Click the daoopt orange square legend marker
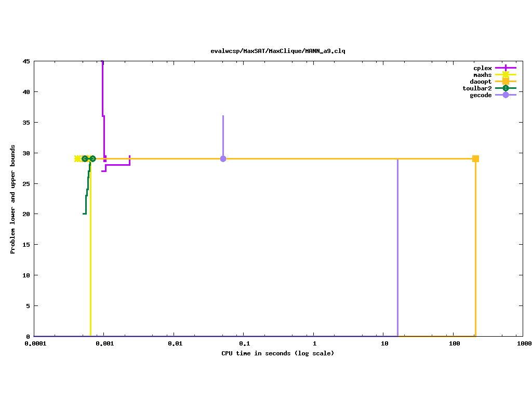Viewport: 532px width, 399px height. (505, 82)
